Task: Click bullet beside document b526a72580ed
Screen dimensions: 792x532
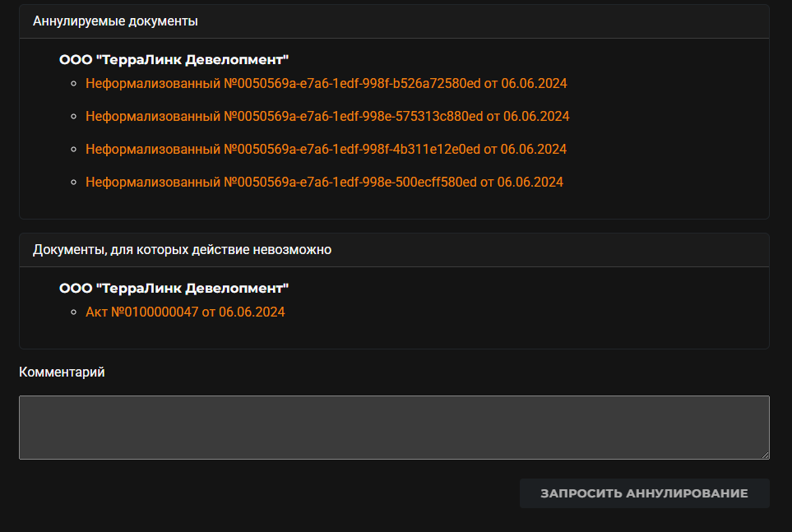Action: pyautogui.click(x=74, y=83)
